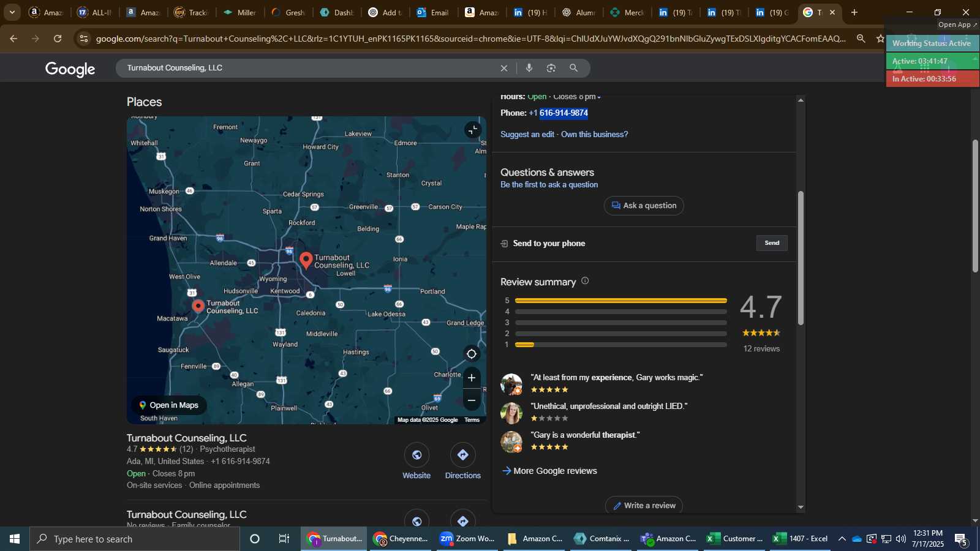Screen dimensions: 980x551
Task: Zoom out on the map
Action: pos(472,400)
